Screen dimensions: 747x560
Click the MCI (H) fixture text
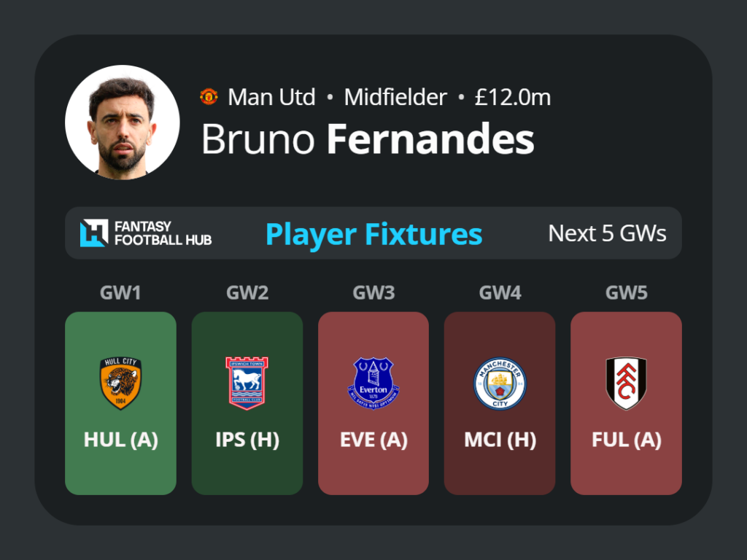(x=500, y=440)
